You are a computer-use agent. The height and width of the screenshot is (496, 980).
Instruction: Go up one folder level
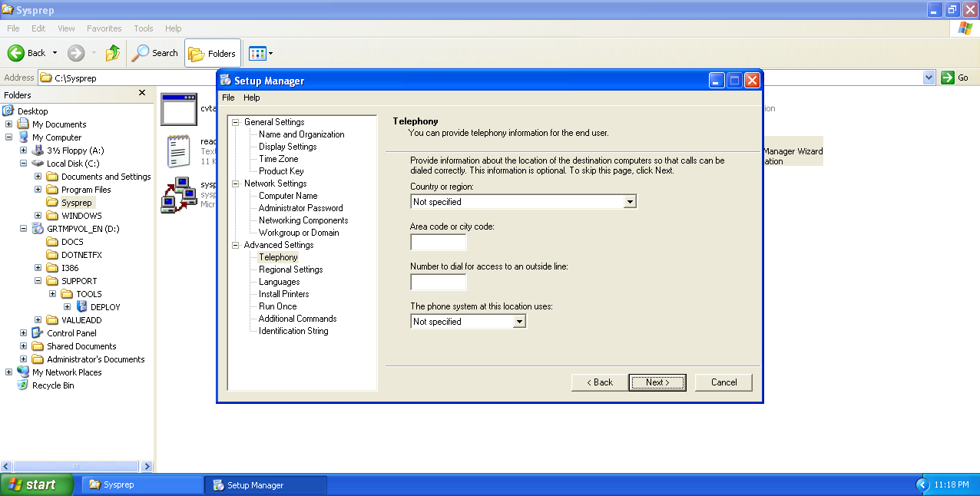click(x=113, y=53)
